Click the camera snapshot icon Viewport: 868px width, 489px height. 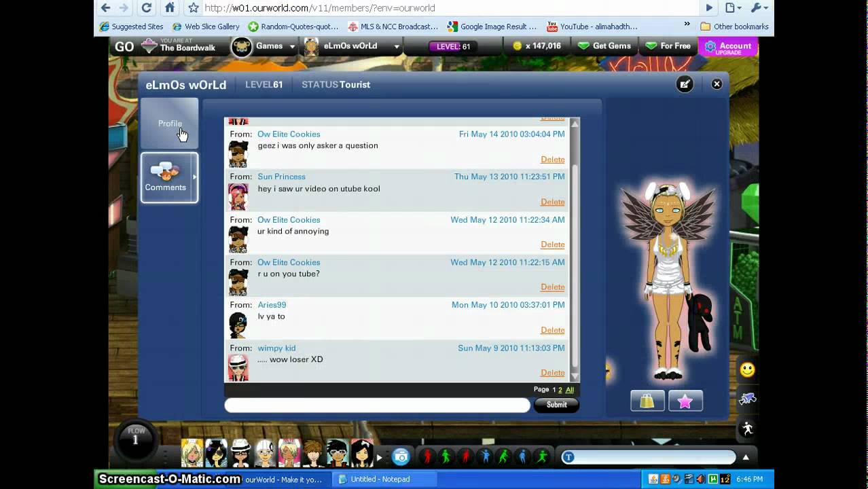(x=401, y=457)
